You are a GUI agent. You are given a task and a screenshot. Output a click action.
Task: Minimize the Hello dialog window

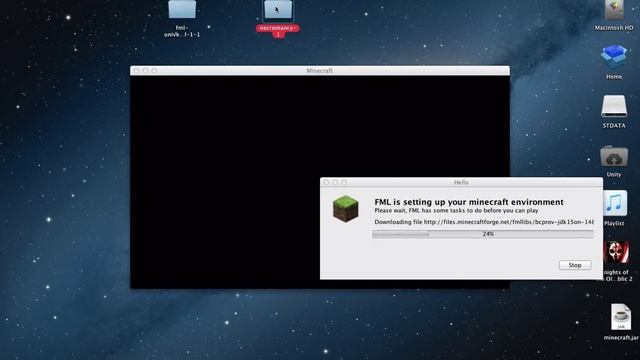pos(335,182)
